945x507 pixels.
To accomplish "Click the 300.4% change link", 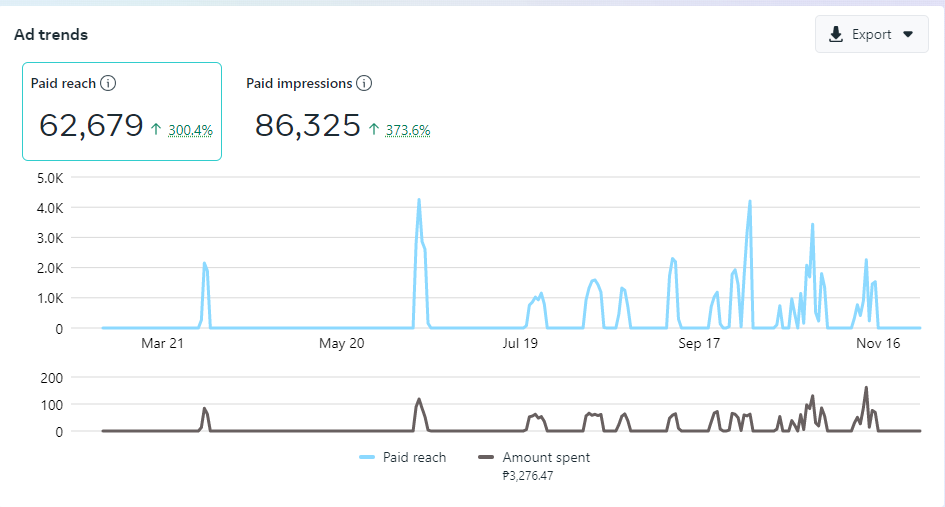I will tap(190, 130).
